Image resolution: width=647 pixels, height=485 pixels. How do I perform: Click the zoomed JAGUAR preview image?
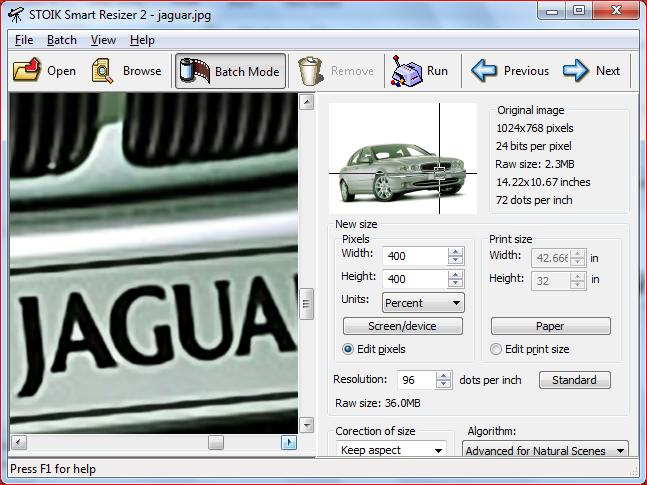[153, 263]
